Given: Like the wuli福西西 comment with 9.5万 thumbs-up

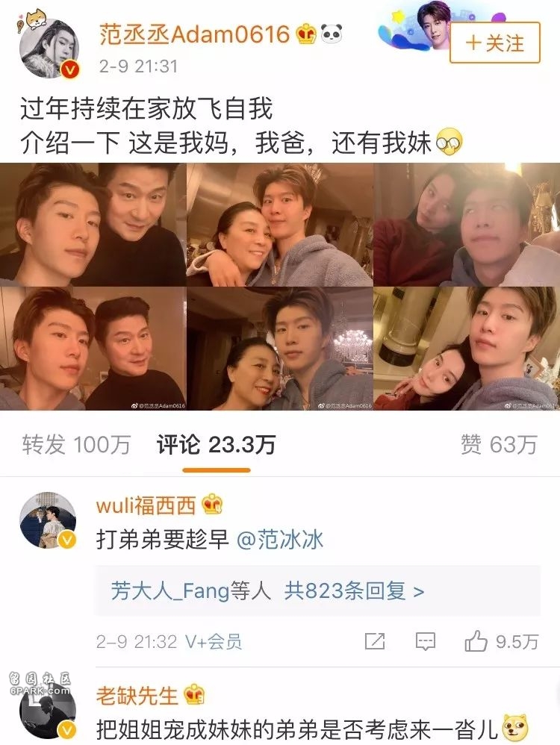Looking at the screenshot, I should (x=502, y=641).
